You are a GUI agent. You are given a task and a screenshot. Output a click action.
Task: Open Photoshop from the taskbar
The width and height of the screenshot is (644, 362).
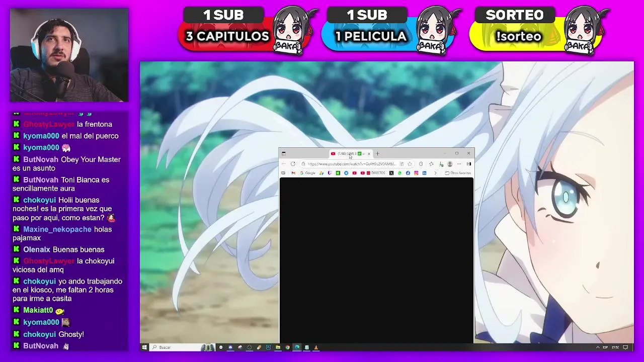268,347
